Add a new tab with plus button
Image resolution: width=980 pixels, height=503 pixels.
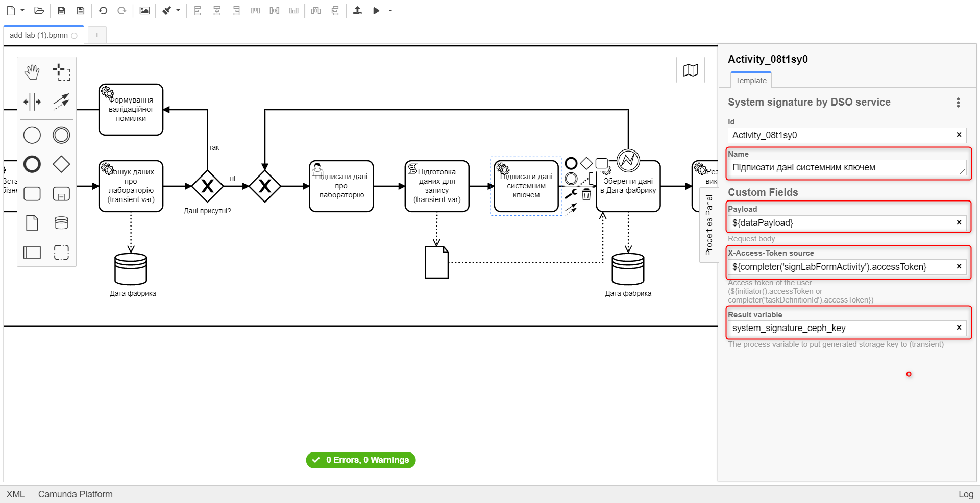click(97, 35)
